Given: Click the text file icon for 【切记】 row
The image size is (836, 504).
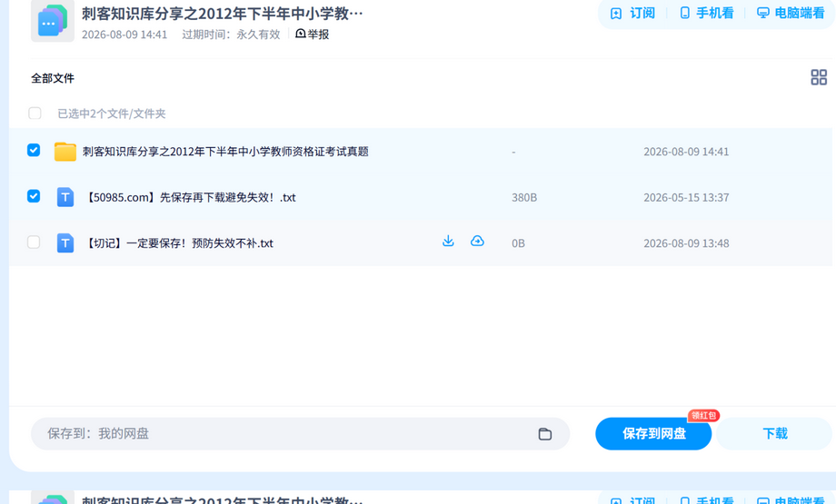Looking at the screenshot, I should [x=65, y=243].
